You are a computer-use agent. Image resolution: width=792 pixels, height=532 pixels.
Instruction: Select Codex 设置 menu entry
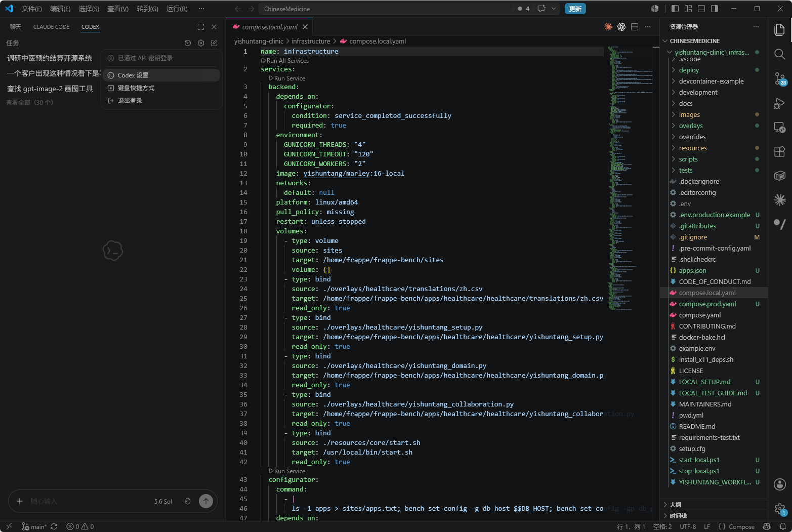click(162, 75)
